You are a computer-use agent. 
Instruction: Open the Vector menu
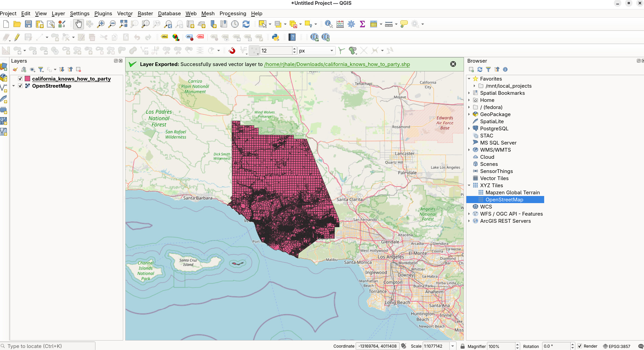pos(125,14)
